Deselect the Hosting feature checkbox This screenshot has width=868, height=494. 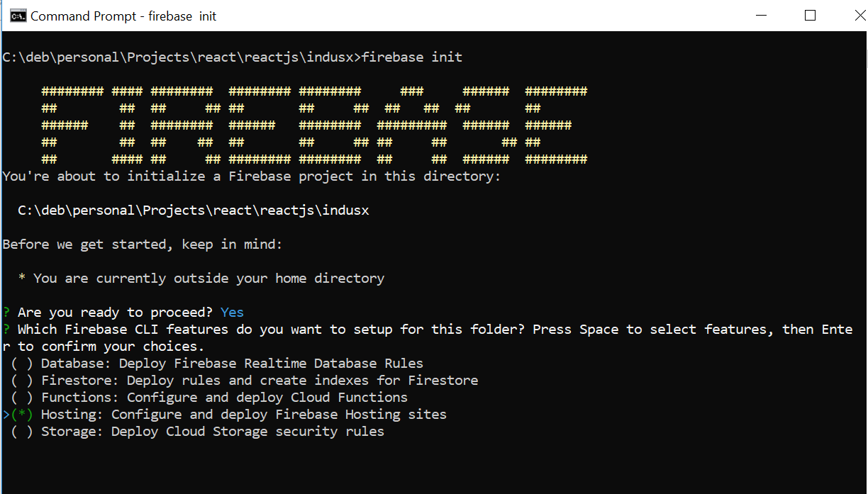click(21, 414)
